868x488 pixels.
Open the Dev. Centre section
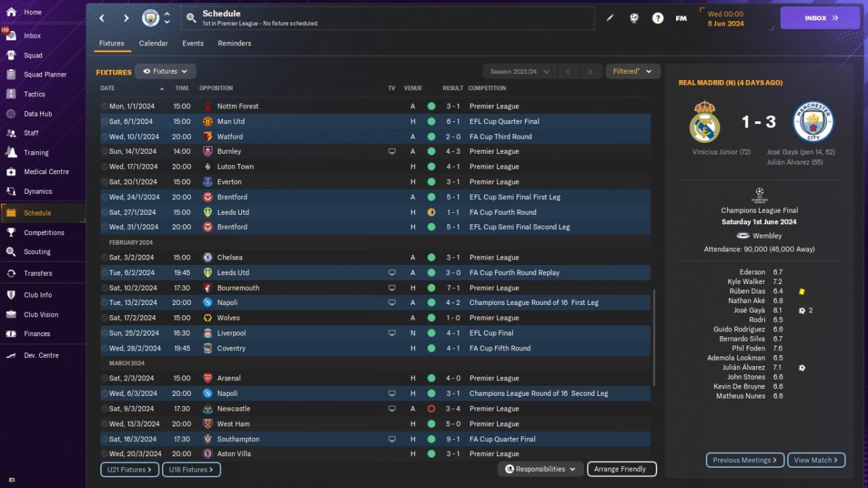click(x=41, y=355)
